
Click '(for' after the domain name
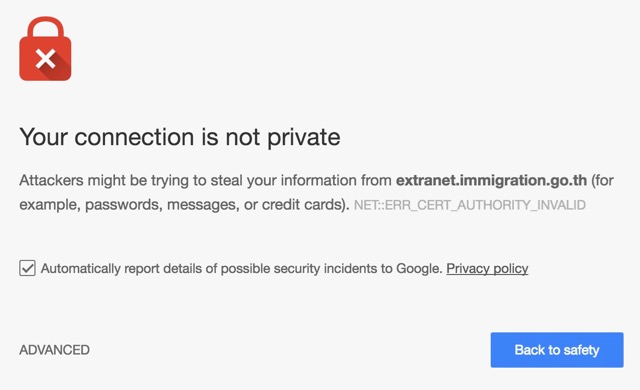pyautogui.click(x=602, y=180)
